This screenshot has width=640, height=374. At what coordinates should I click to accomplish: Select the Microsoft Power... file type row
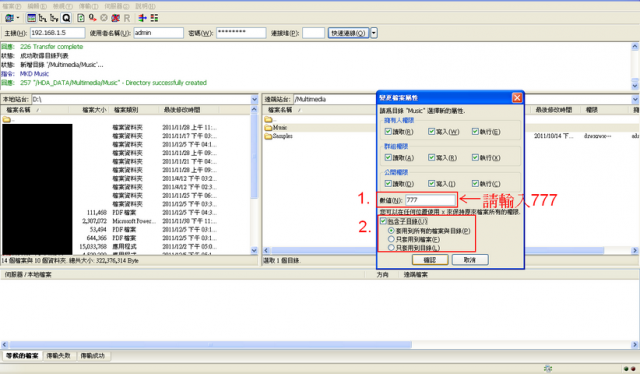pyautogui.click(x=134, y=221)
